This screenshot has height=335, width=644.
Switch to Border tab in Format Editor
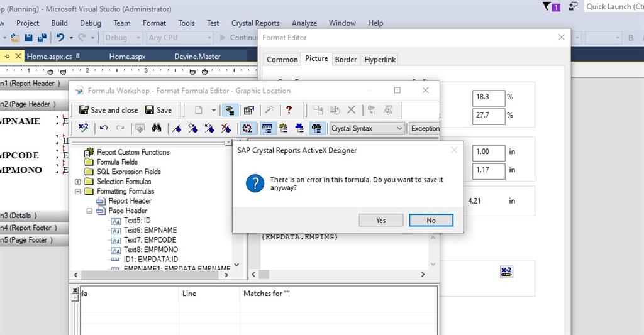[346, 60]
